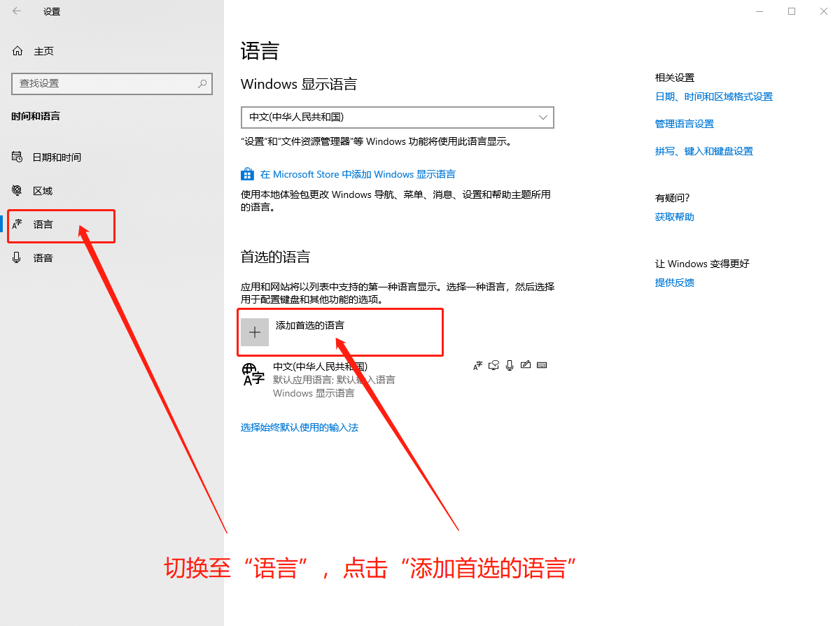
Task: Click the Microsoft Store bag icon
Action: (x=247, y=174)
